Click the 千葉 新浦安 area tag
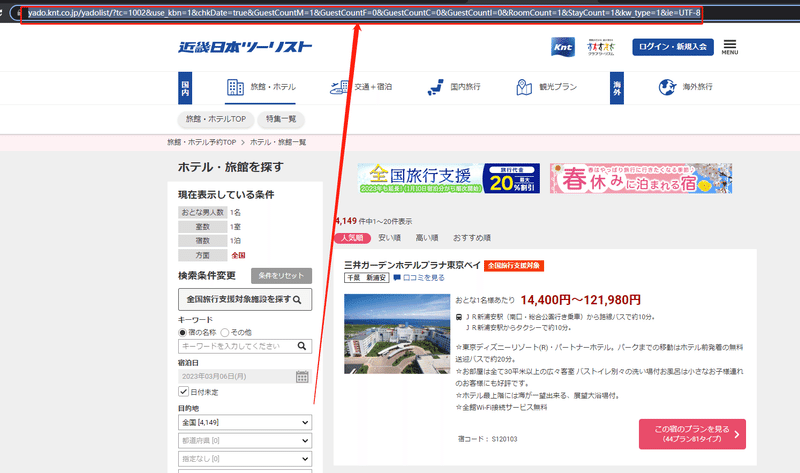Image resolution: width=800 pixels, height=473 pixels. (x=367, y=278)
